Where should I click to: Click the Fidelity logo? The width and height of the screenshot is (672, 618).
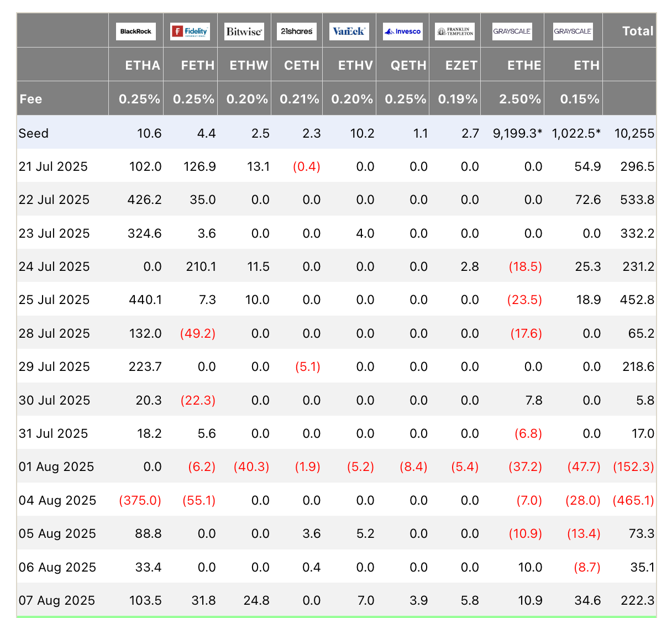pyautogui.click(x=190, y=32)
